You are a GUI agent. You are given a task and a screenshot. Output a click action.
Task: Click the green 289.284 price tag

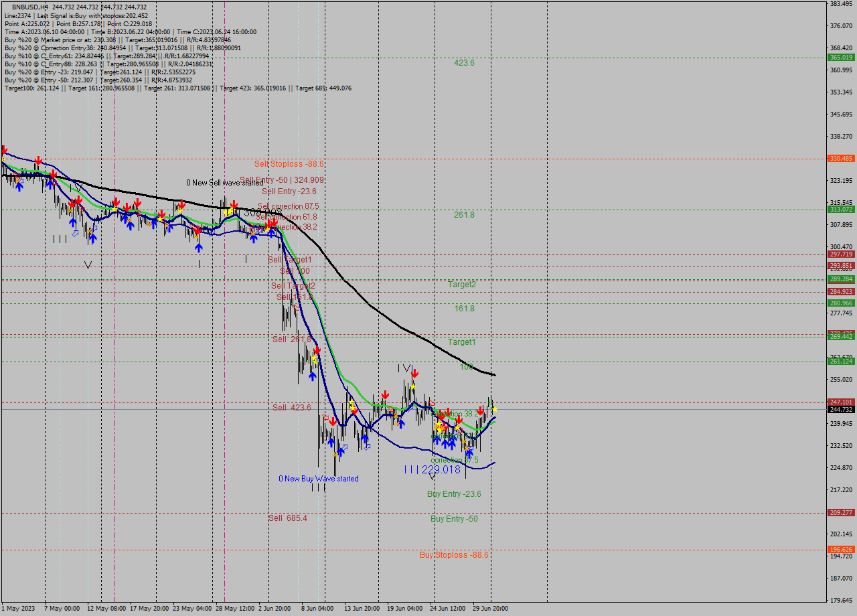(841, 279)
